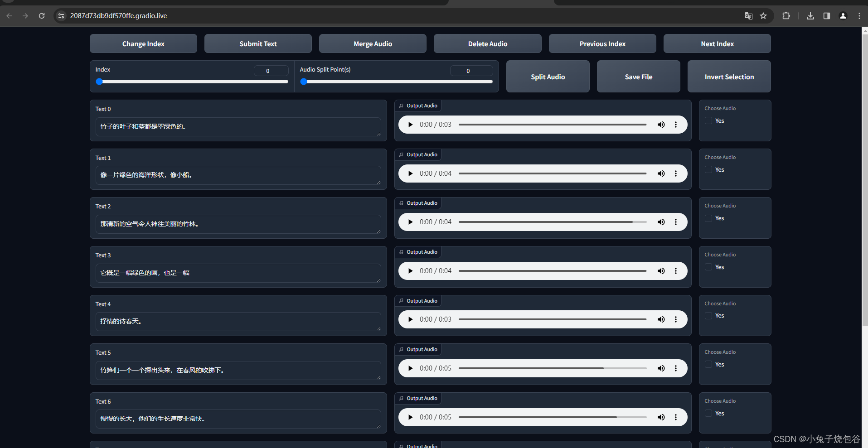
Task: Open more options for Text 2 audio
Action: tap(676, 222)
